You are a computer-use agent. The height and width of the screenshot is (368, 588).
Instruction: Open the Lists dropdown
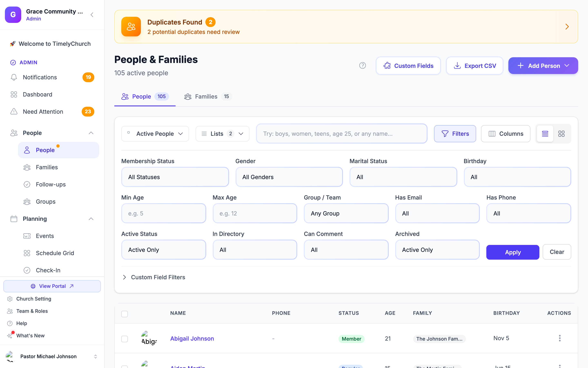[x=222, y=134]
